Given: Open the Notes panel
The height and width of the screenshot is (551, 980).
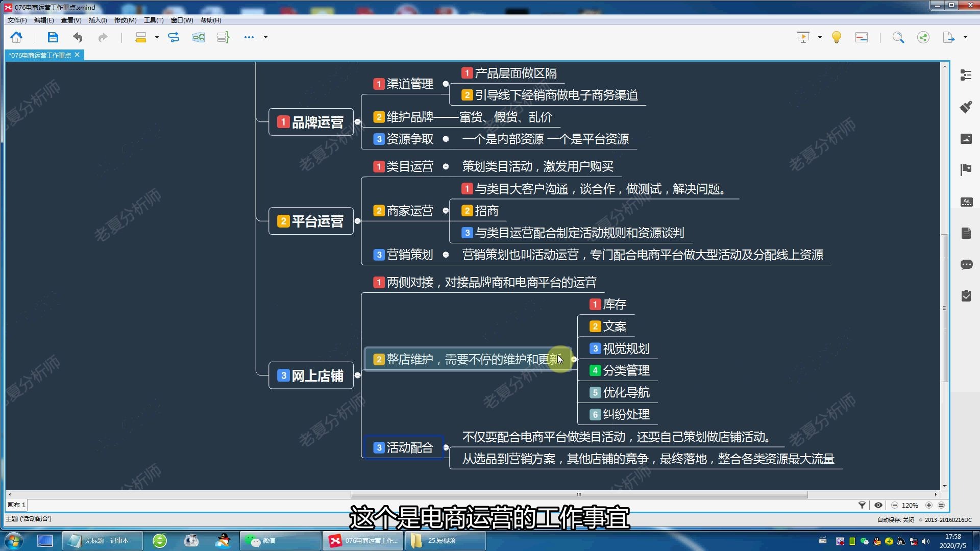Looking at the screenshot, I should tap(966, 233).
